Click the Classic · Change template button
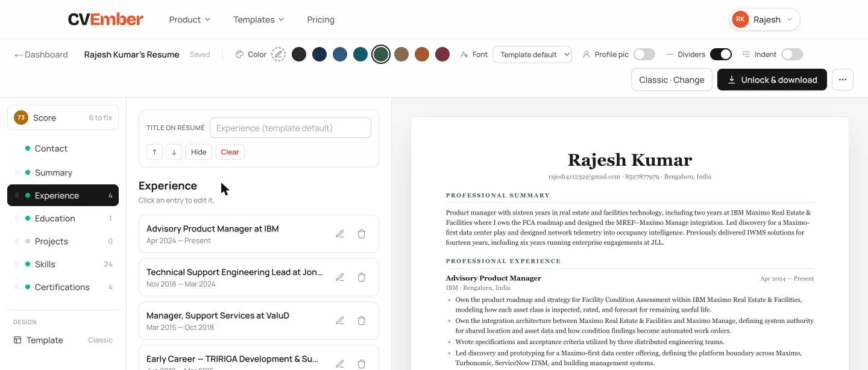Screen dimensions: 868x370 point(671,80)
